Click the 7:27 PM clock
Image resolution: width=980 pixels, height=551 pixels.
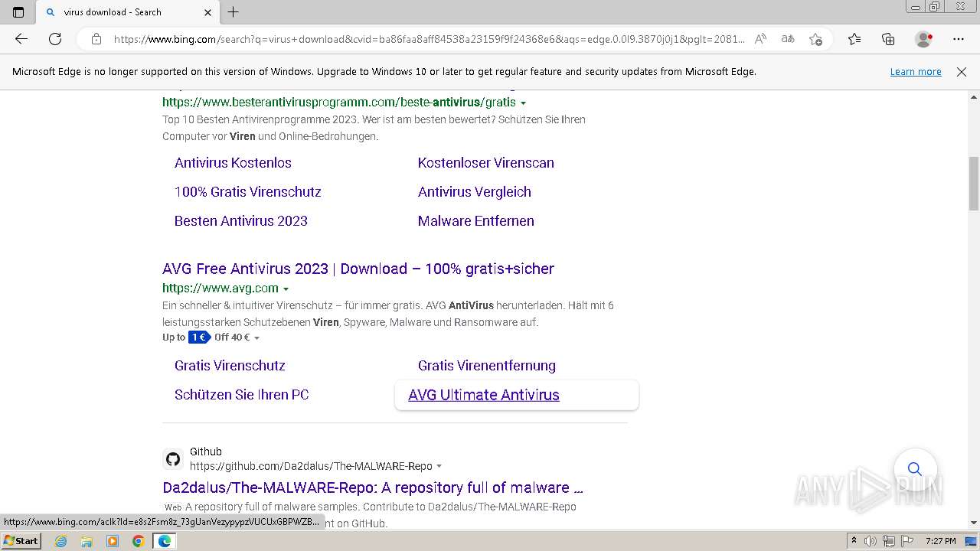click(x=941, y=541)
